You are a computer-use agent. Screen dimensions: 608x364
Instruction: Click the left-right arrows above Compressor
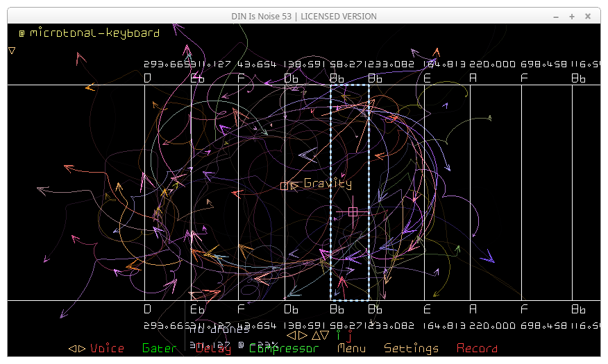[296, 335]
